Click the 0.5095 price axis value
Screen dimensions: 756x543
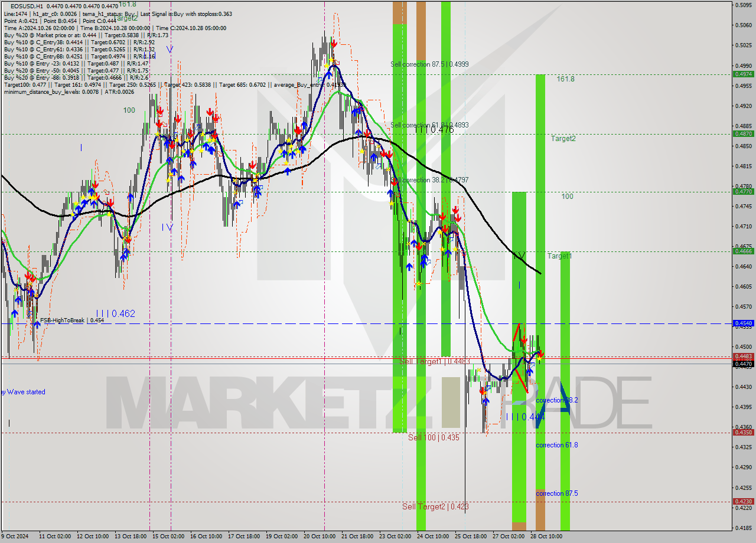[x=742, y=5]
